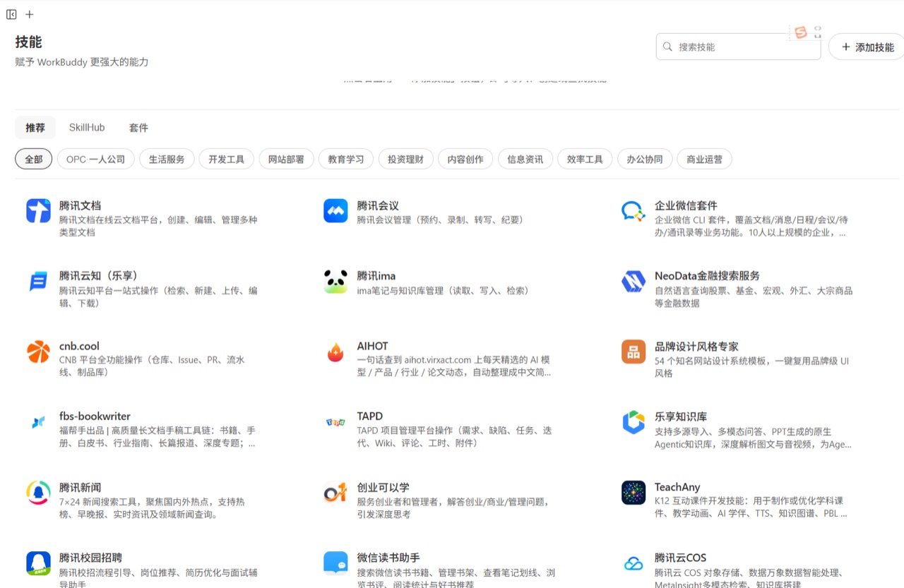Click the TAPD skill icon

335,422
